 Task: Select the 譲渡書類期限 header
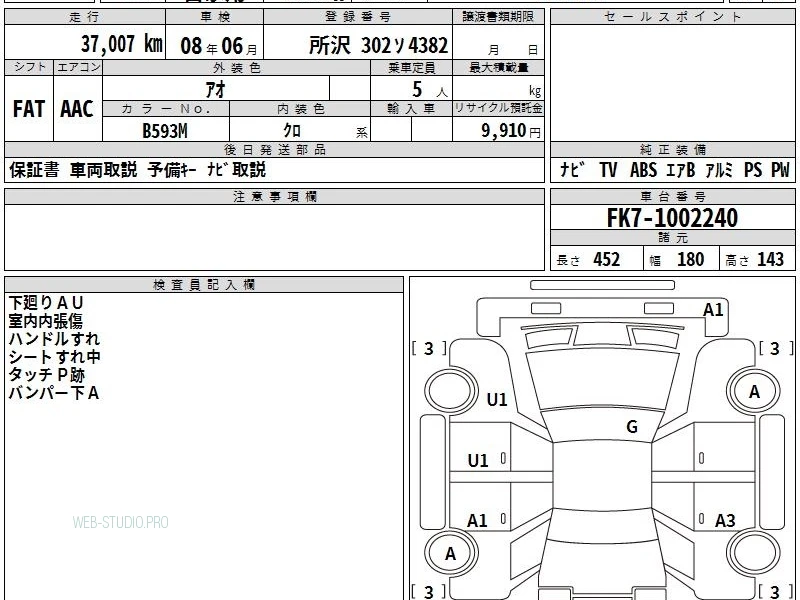(498, 17)
